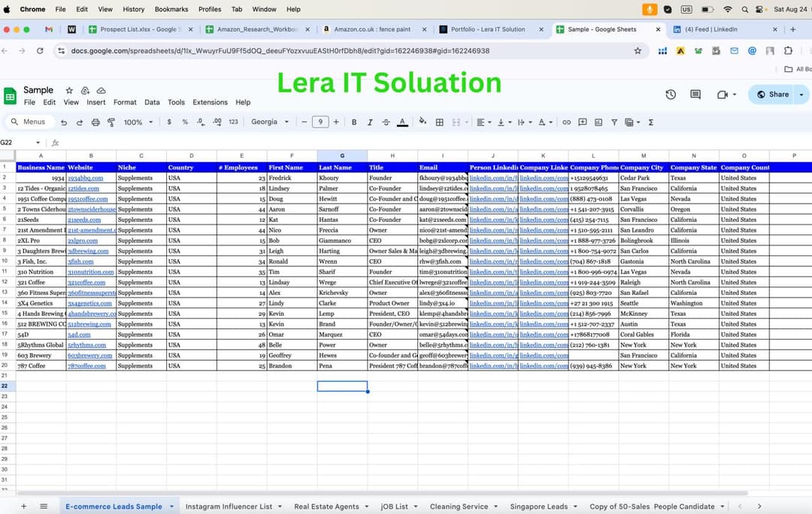
Task: Toggle bold formatting
Action: tap(353, 122)
